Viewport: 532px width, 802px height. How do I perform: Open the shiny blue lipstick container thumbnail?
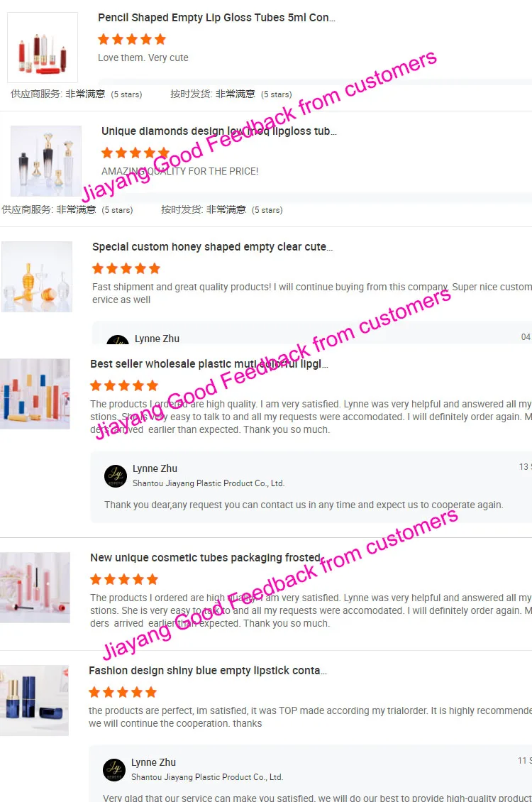click(34, 701)
